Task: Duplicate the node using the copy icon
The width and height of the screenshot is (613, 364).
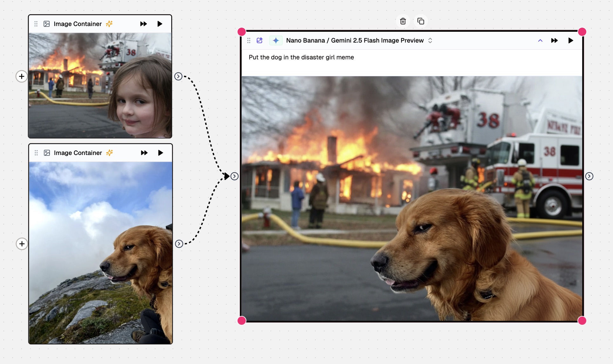Action: [421, 21]
